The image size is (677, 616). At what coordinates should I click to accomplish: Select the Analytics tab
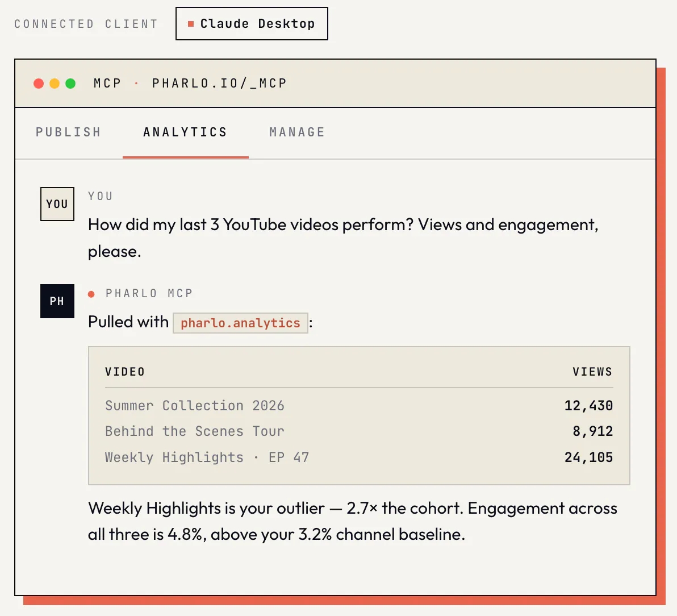tap(185, 132)
